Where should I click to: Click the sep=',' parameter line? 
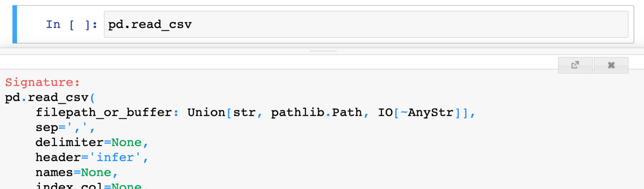tap(65, 127)
